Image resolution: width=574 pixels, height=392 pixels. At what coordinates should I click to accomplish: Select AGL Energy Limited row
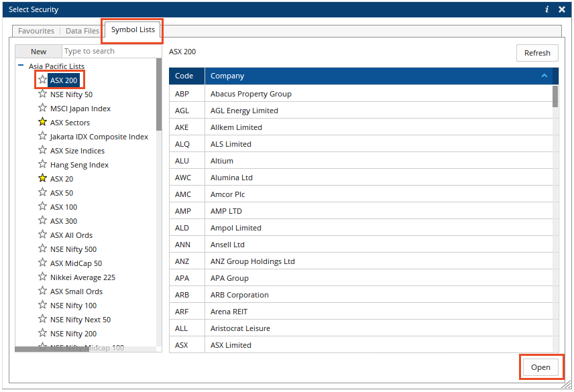click(361, 111)
